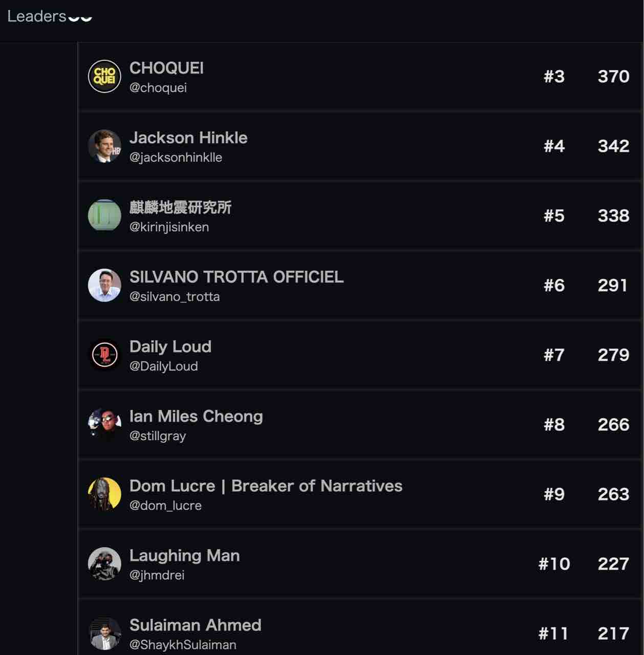Click Dom Lucre's yellow avatar

[x=104, y=494]
